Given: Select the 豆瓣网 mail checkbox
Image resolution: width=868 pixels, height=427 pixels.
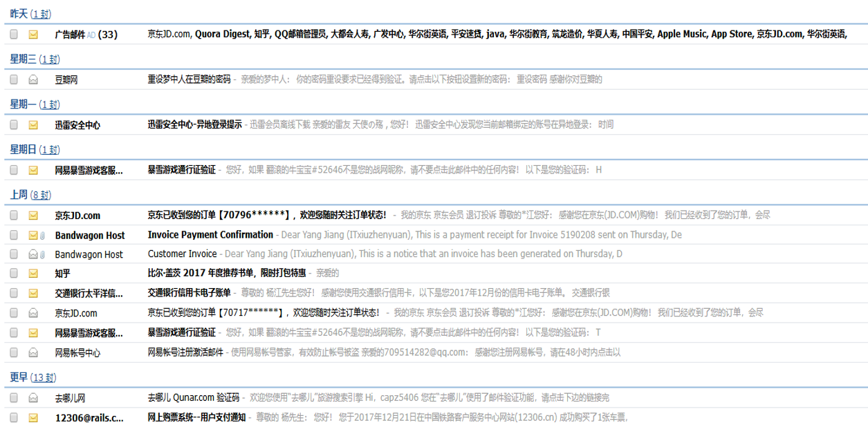Looking at the screenshot, I should point(14,79).
